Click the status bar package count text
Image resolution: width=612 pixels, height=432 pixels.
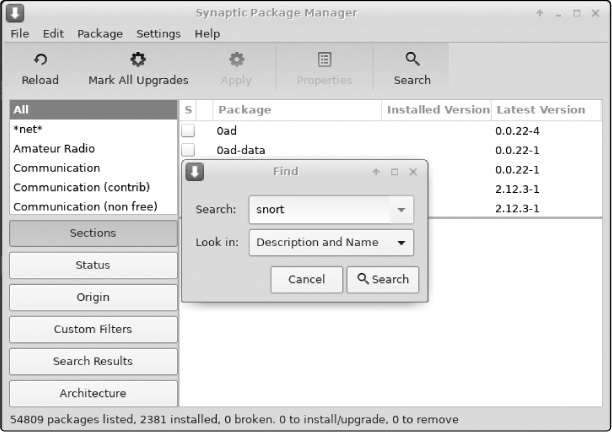[x=234, y=420]
